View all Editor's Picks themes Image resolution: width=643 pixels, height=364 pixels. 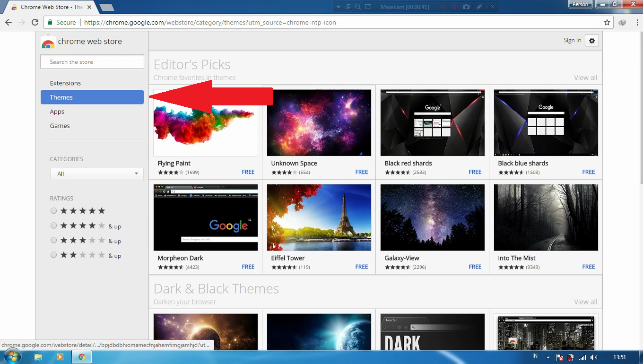pyautogui.click(x=585, y=78)
